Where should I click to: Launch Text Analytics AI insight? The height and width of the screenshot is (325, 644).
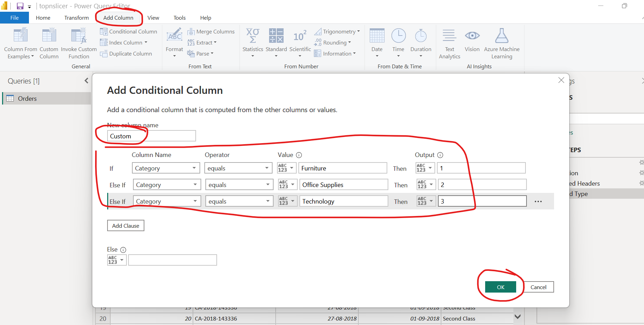[449, 44]
